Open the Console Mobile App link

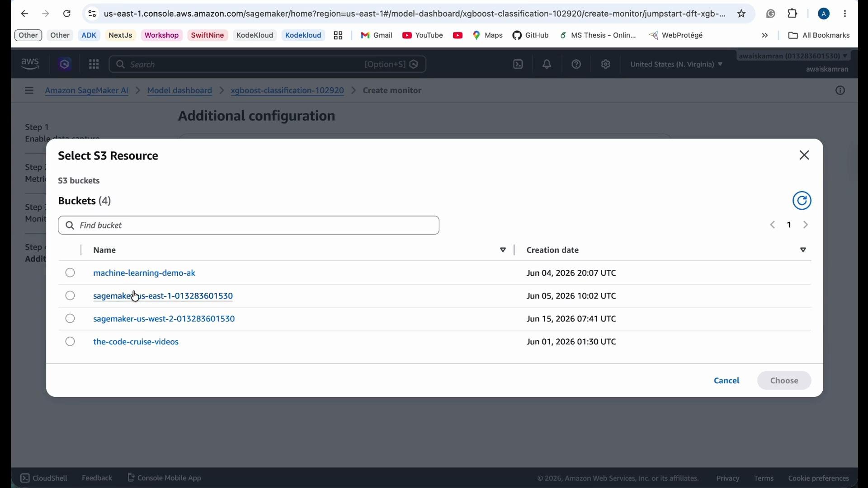[x=165, y=478]
